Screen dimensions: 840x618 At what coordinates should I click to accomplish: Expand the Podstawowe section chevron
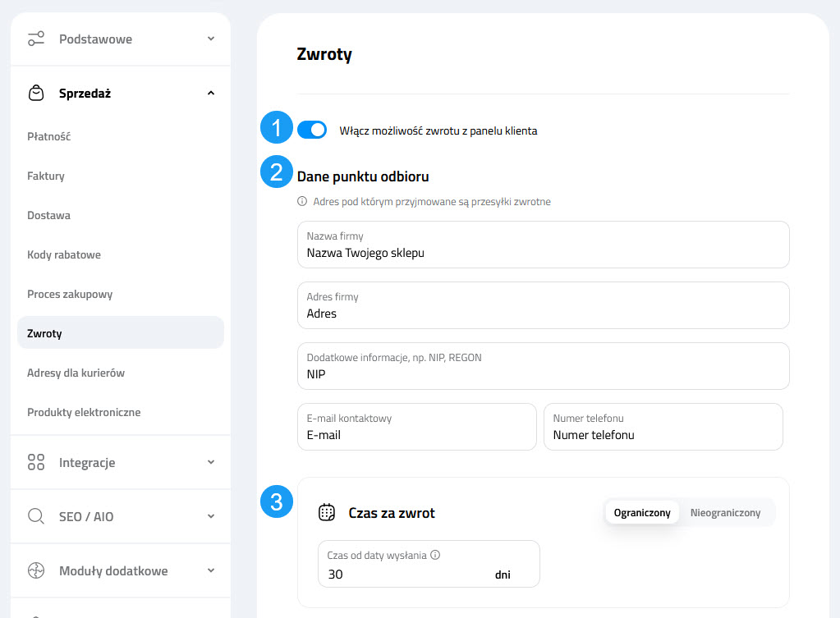[x=211, y=39]
